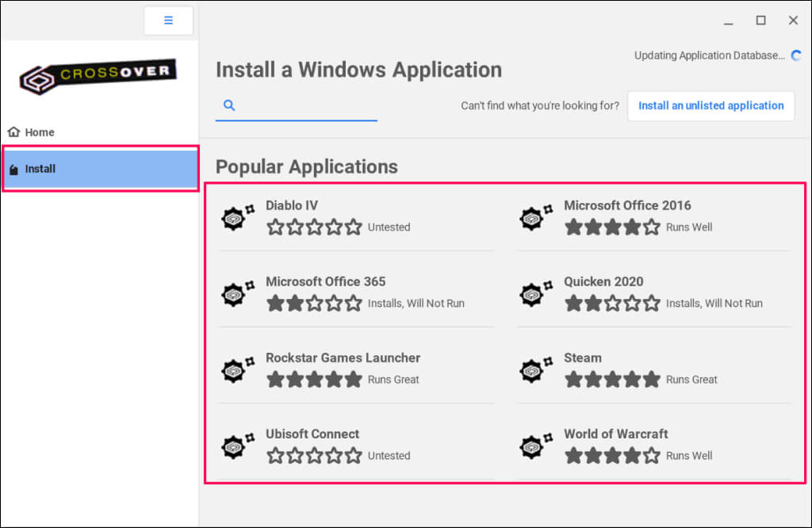Click the Ubisoft Connect app icon
Image resolution: width=812 pixels, height=528 pixels.
pyautogui.click(x=237, y=445)
